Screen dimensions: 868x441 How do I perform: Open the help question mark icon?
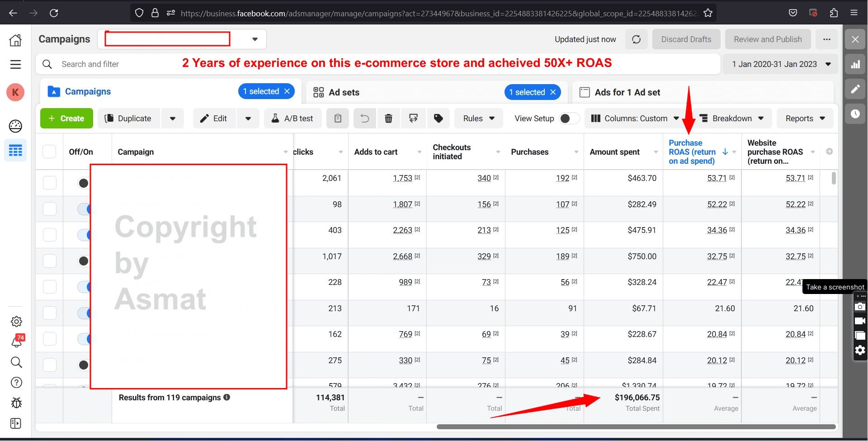click(x=16, y=383)
